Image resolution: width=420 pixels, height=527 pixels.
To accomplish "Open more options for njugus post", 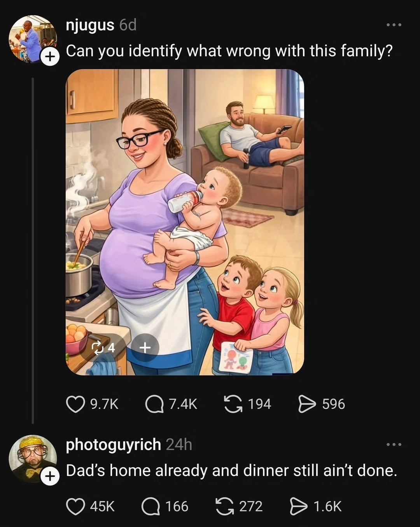I will click(x=394, y=25).
